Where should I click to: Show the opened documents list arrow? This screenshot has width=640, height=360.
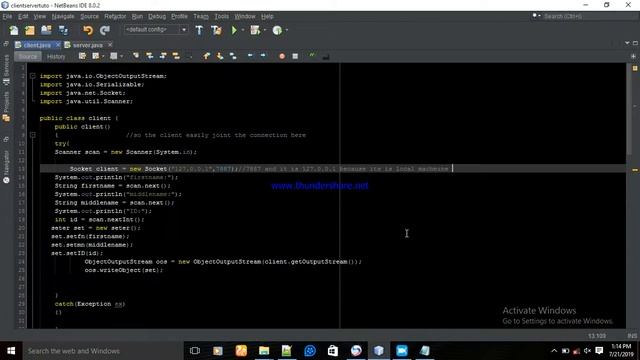tap(627, 43)
